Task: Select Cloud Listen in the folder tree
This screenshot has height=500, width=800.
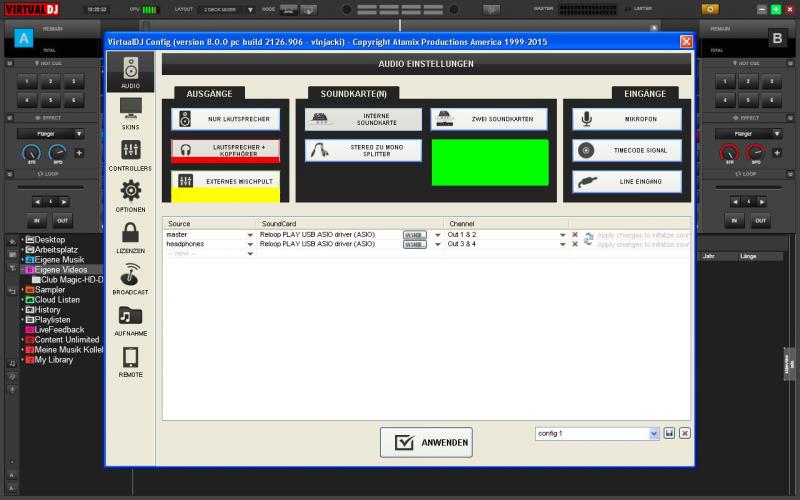Action: point(57,300)
